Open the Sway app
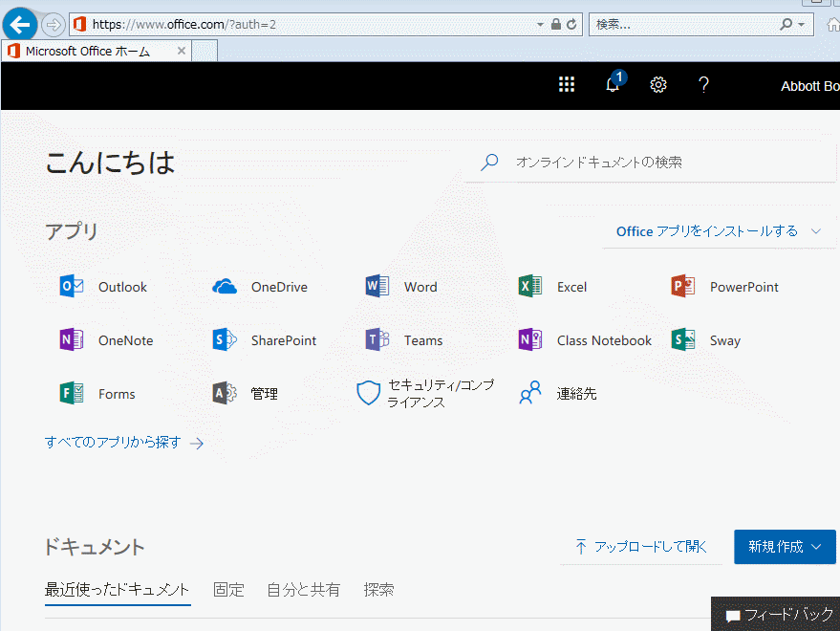 tap(705, 340)
